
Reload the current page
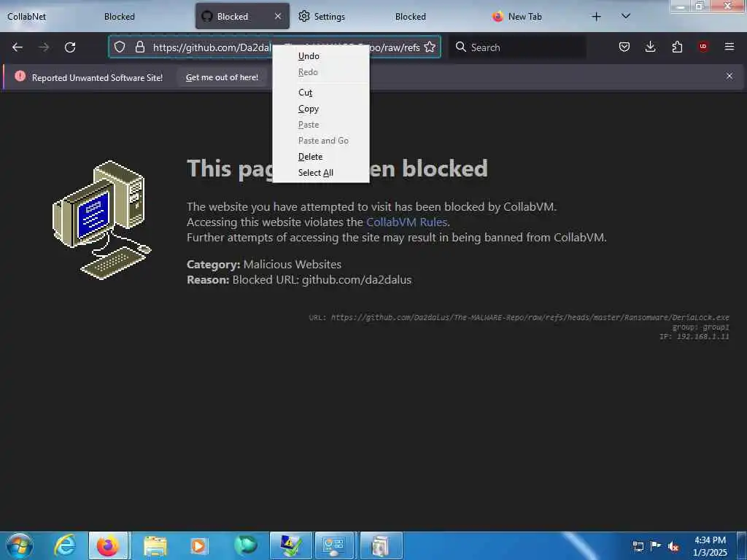[70, 47]
